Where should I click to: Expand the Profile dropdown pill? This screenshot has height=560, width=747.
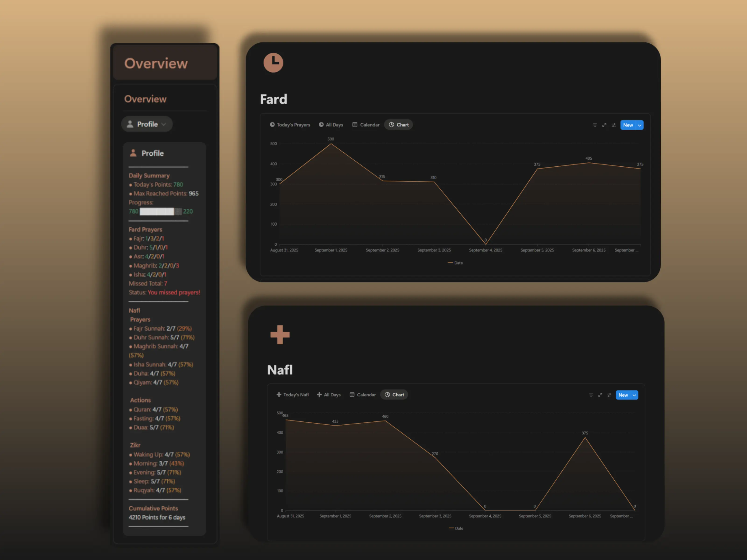(147, 124)
